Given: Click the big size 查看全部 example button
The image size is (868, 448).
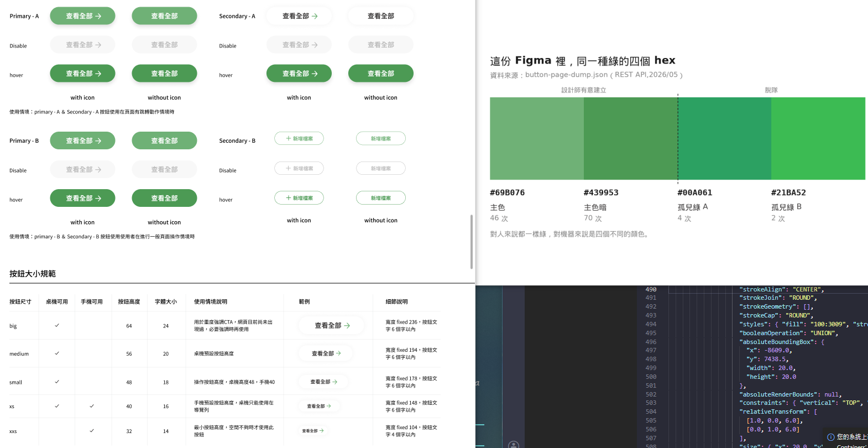Looking at the screenshot, I should (x=332, y=325).
